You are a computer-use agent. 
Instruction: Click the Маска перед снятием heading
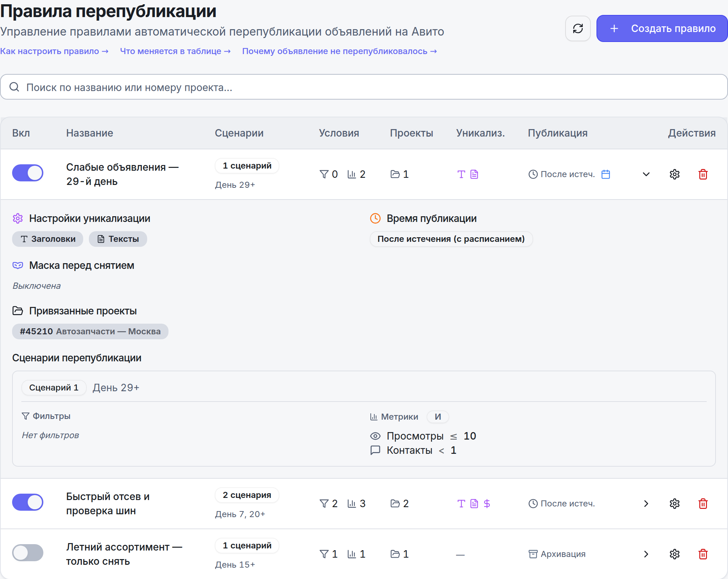coord(81,266)
